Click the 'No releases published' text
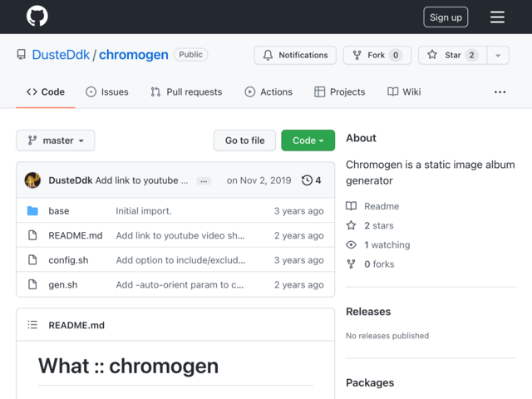 387,336
